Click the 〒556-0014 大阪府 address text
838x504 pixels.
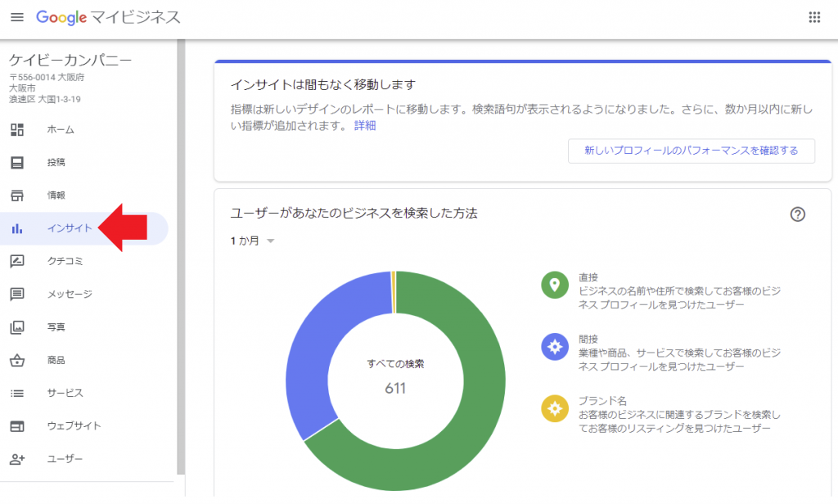tap(47, 78)
